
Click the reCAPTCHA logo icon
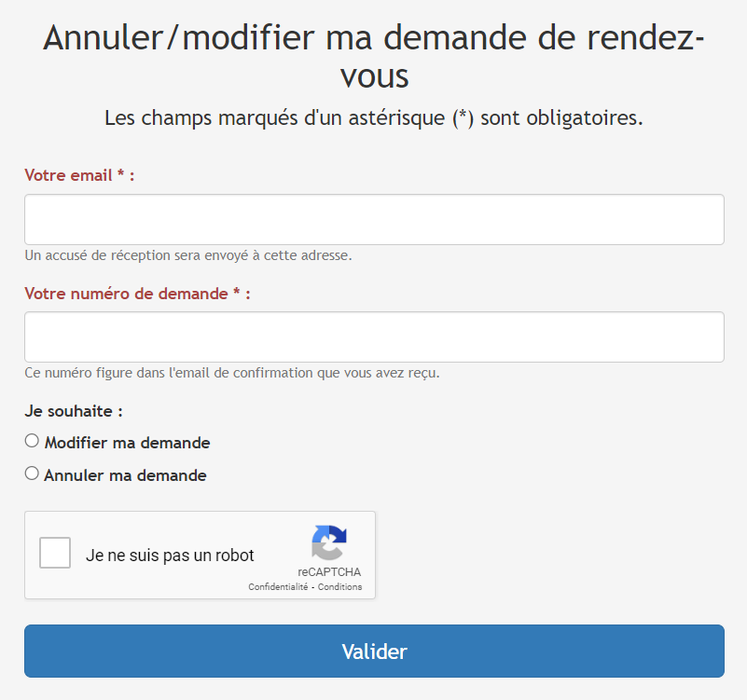click(x=329, y=544)
